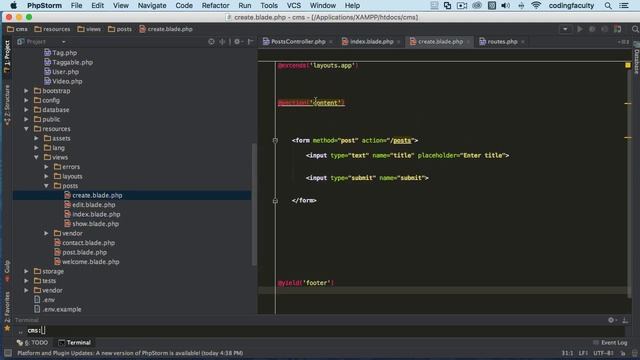Click the volume icon in menu bar
Screen dimensions: 640x360
(x=505, y=5)
